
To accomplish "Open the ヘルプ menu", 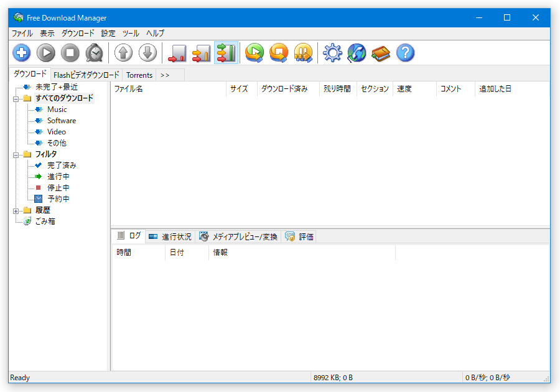I will tap(156, 33).
